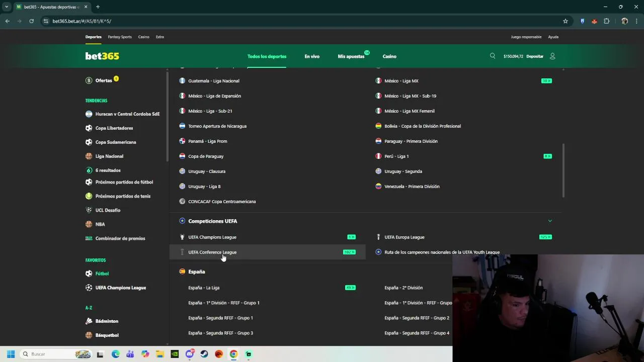Open the Casino tab in main header
644x362 pixels.
point(389,56)
